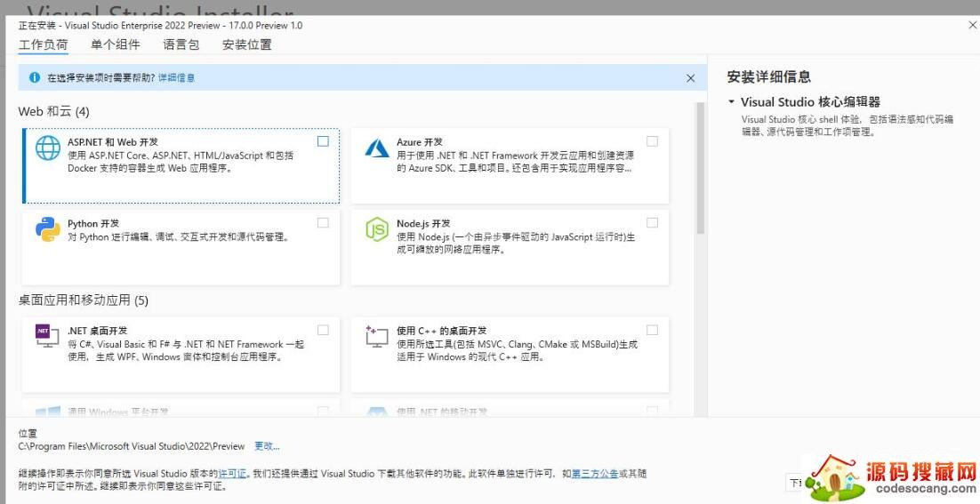The height and width of the screenshot is (504, 980).
Task: Click the Web 和云 (4) section heading
Action: pos(53,112)
